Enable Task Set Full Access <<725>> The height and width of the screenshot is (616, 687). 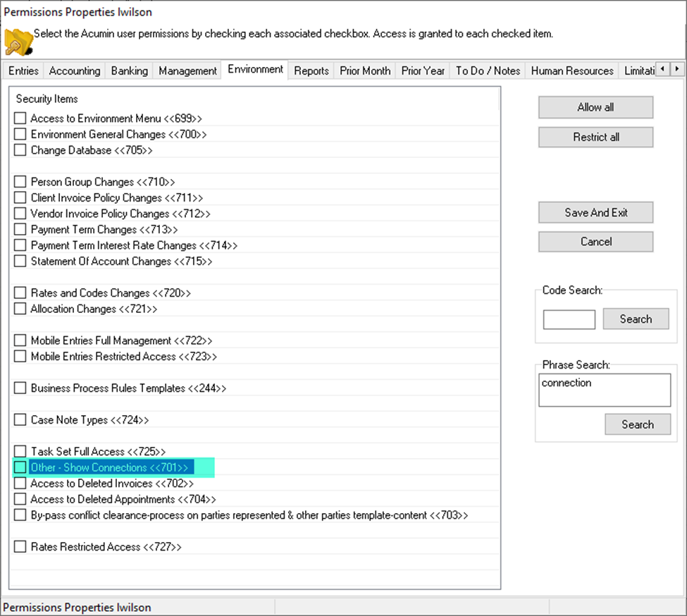coord(20,451)
